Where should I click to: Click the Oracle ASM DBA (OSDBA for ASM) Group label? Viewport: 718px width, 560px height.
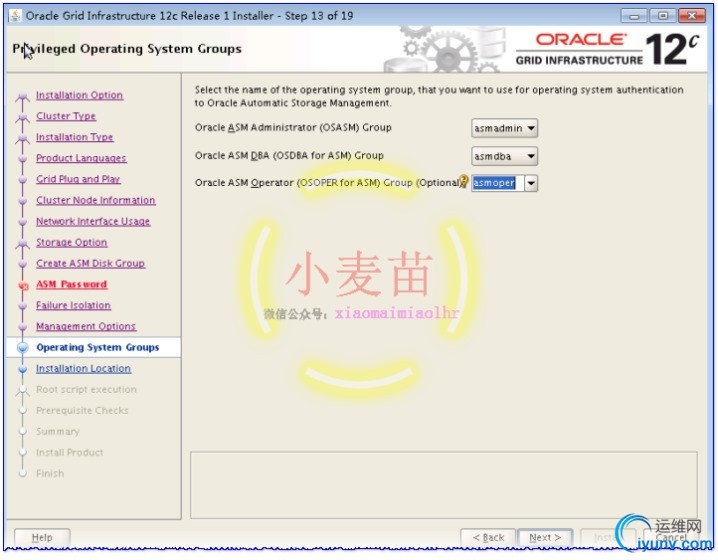pyautogui.click(x=289, y=156)
